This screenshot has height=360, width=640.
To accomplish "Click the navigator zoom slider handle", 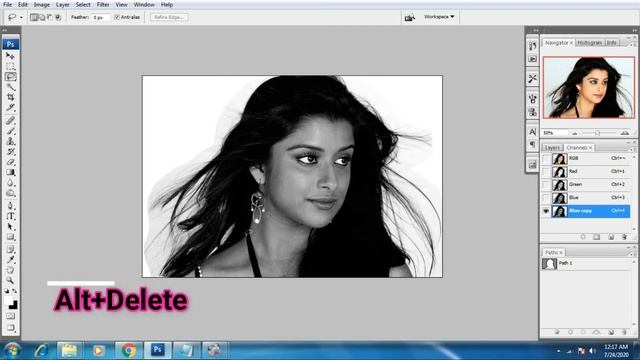I will click(x=597, y=133).
